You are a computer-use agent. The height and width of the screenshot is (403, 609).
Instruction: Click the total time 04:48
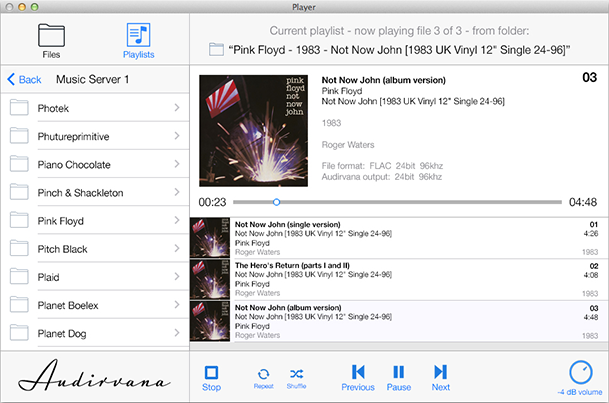click(583, 202)
